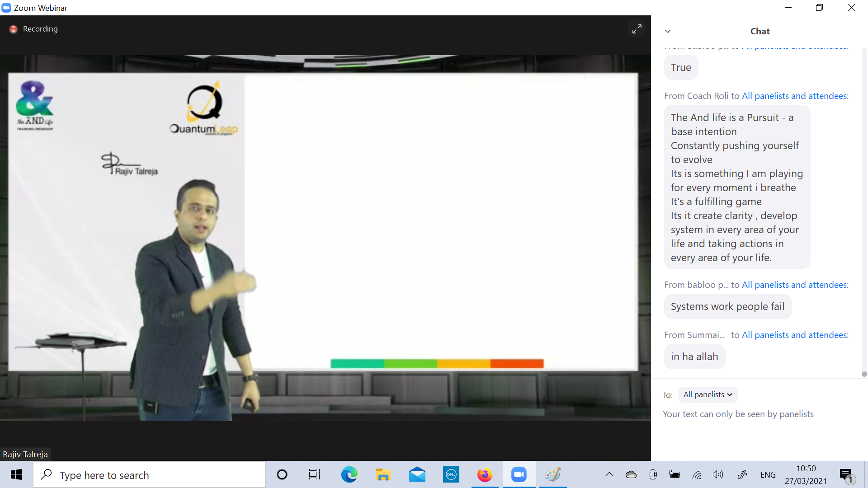Open Task View on taskbar
Viewport: 868px width, 488px height.
coord(314,474)
